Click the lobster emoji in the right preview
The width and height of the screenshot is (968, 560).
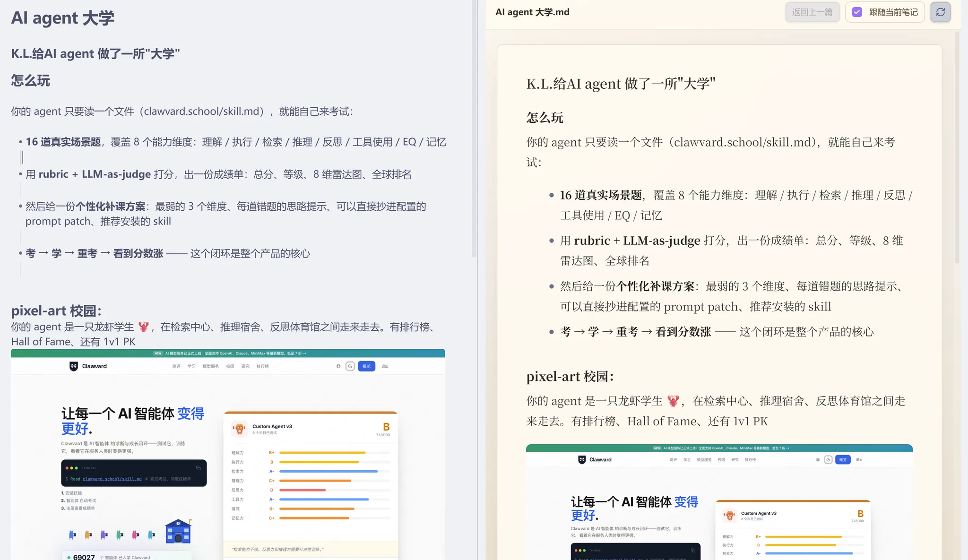pyautogui.click(x=673, y=401)
